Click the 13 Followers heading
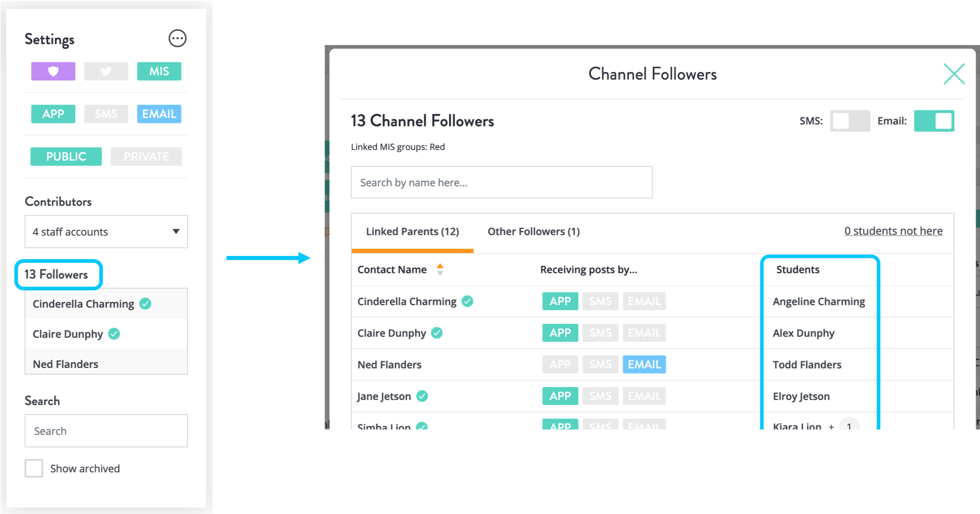 (56, 274)
